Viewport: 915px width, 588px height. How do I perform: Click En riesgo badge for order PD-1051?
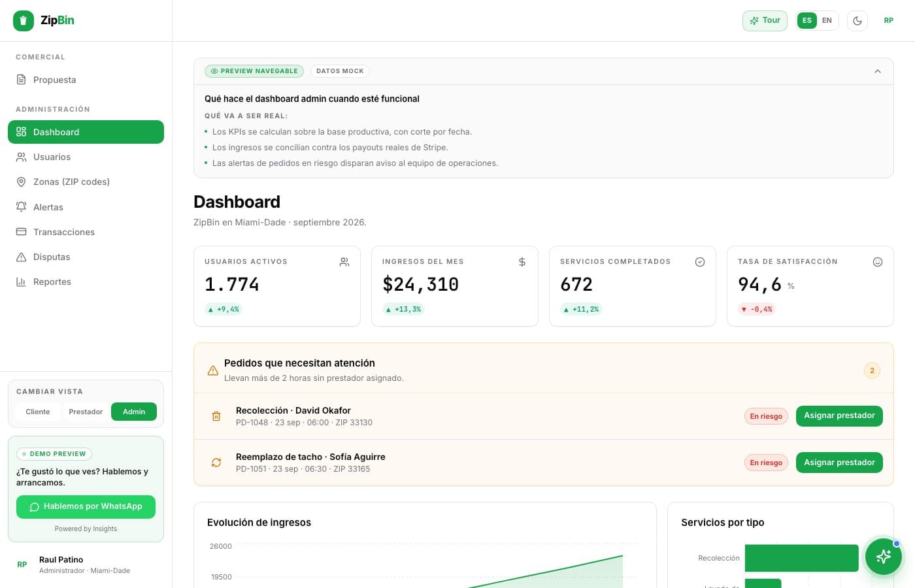[766, 463]
